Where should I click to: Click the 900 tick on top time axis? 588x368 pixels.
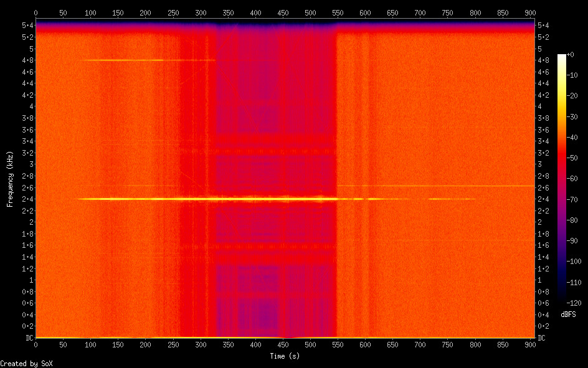531,12
